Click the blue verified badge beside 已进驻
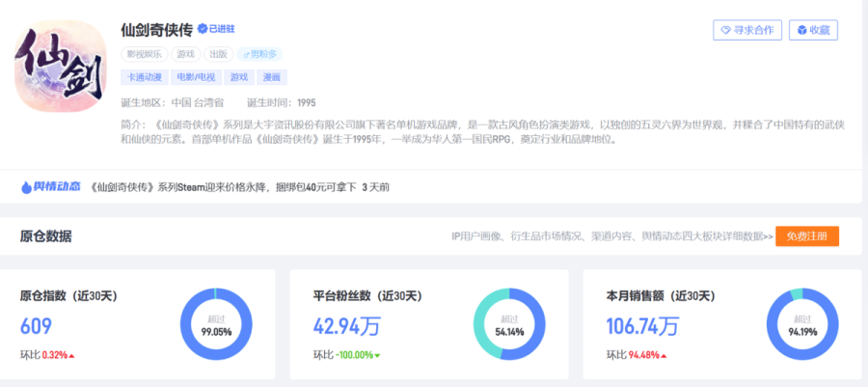The image size is (868, 387). (203, 30)
